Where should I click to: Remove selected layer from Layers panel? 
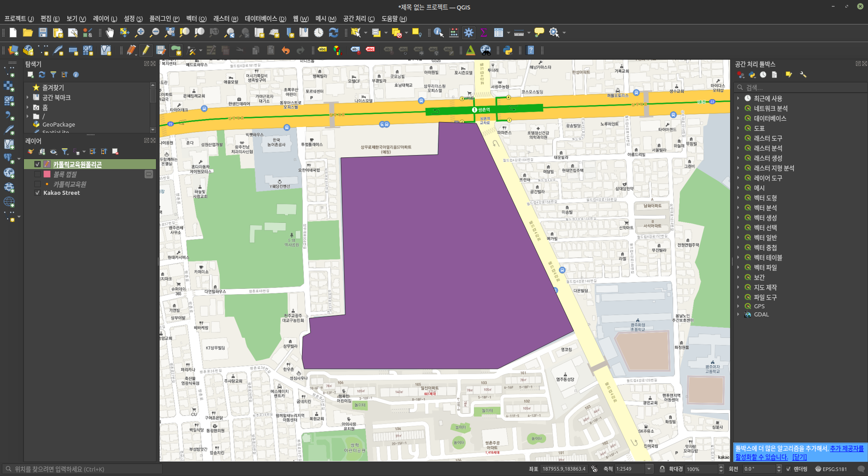(115, 151)
